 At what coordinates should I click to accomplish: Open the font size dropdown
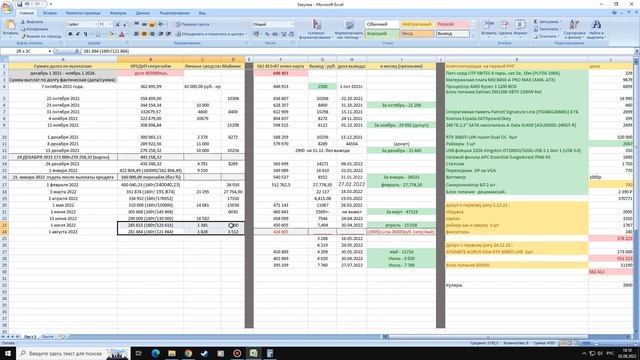pyautogui.click(x=111, y=24)
